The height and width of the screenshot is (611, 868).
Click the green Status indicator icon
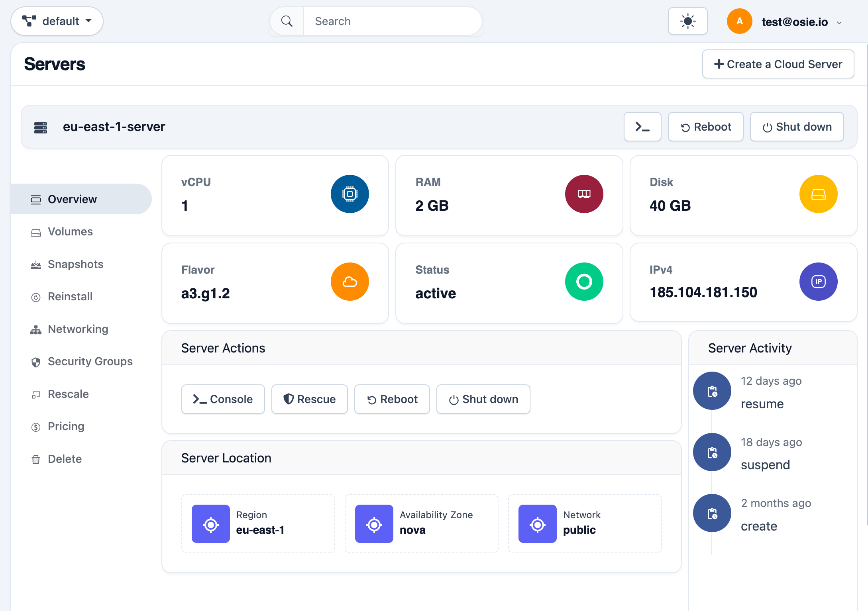[x=584, y=282]
